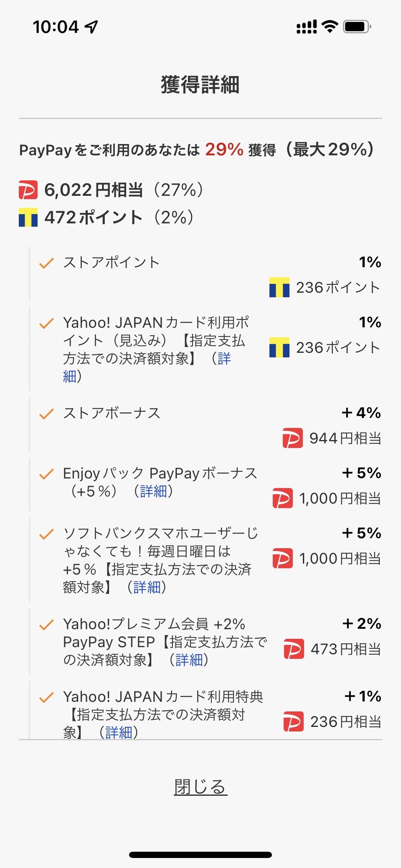Screen dimensions: 401x868
Task: Tap the PayPay icon beside 6,022円相当
Action: 28,190
